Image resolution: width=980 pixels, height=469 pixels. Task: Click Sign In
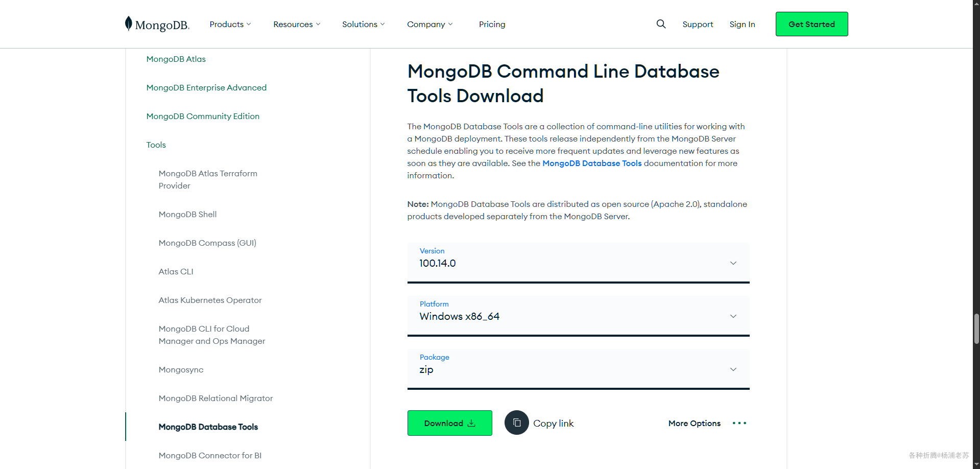742,24
